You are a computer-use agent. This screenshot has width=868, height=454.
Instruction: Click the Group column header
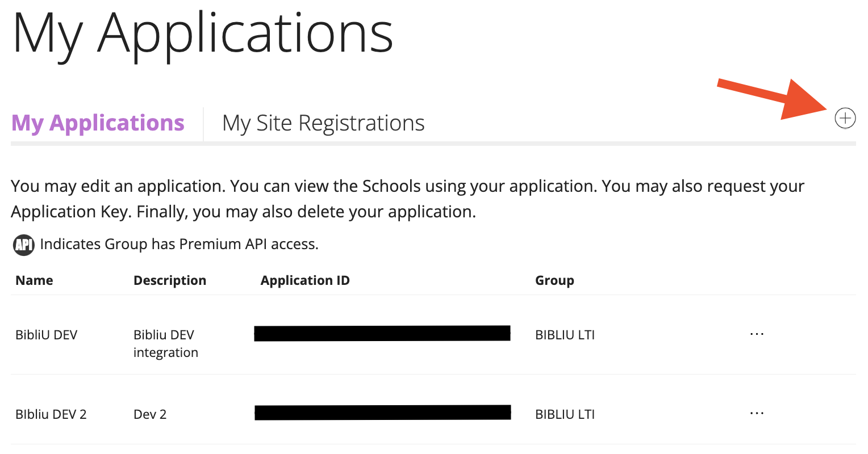coord(554,280)
